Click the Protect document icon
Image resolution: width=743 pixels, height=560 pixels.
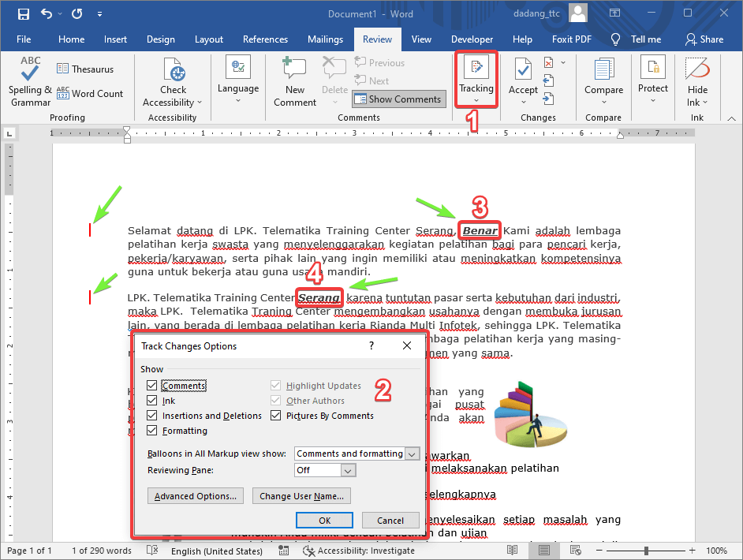coord(653,71)
